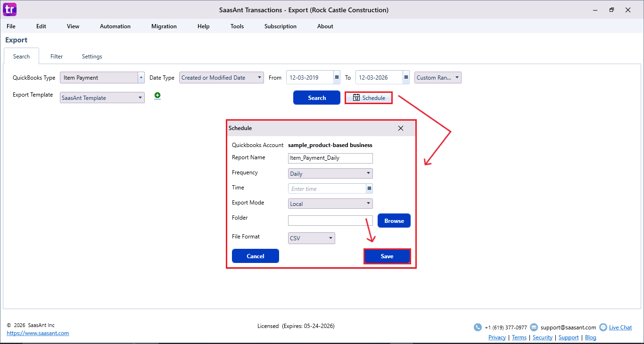The image size is (644, 344).
Task: Click the Schedule calendar button
Action: [369, 98]
